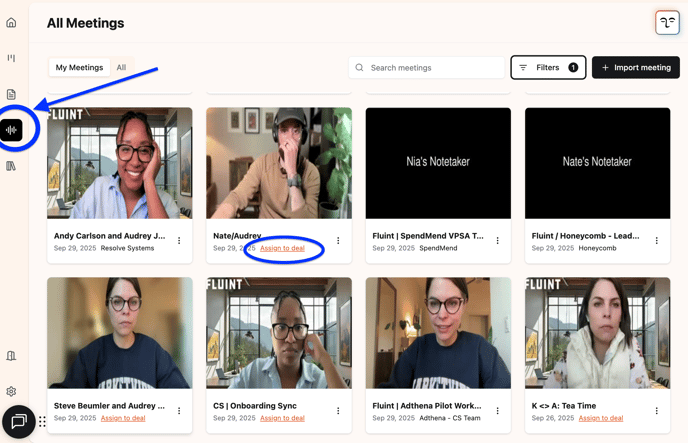Click the Fluint avatar icon top right
688x443 pixels.
coord(666,23)
